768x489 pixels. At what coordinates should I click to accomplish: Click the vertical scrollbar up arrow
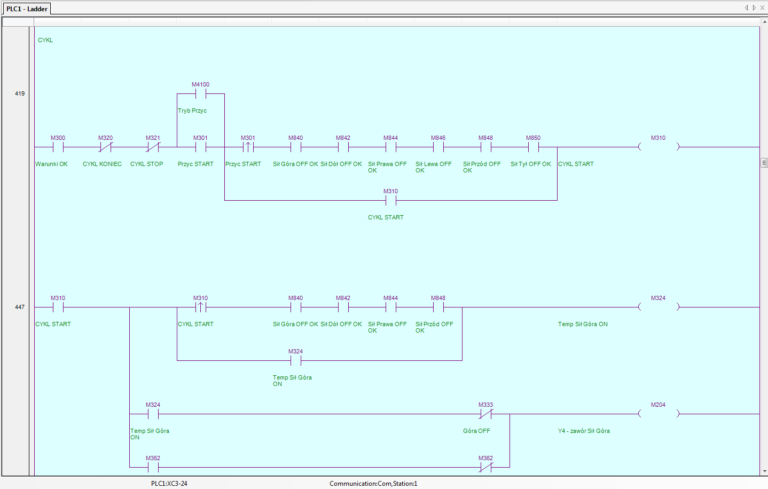pyautogui.click(x=763, y=21)
